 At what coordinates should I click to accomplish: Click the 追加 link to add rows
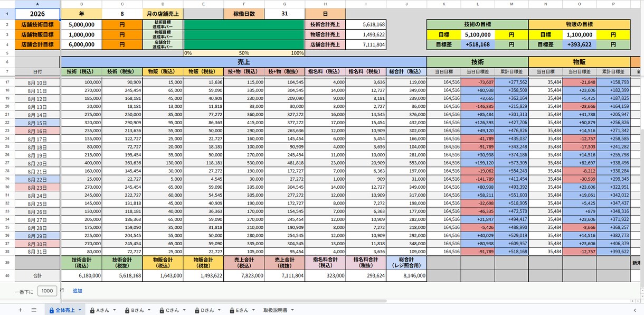point(78,291)
